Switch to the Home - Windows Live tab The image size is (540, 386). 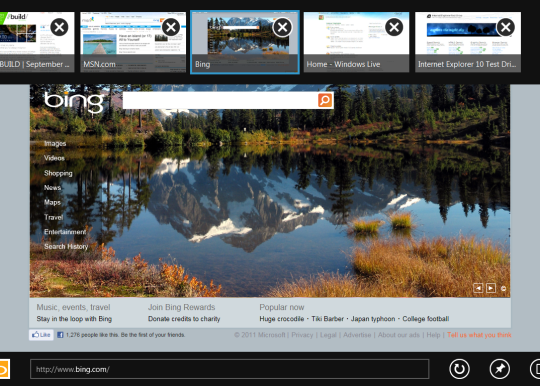[356, 42]
